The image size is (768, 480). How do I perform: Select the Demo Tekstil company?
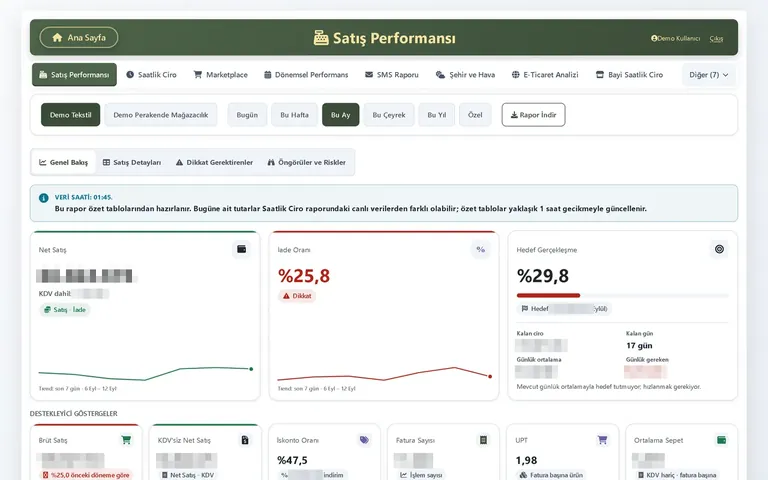71,115
